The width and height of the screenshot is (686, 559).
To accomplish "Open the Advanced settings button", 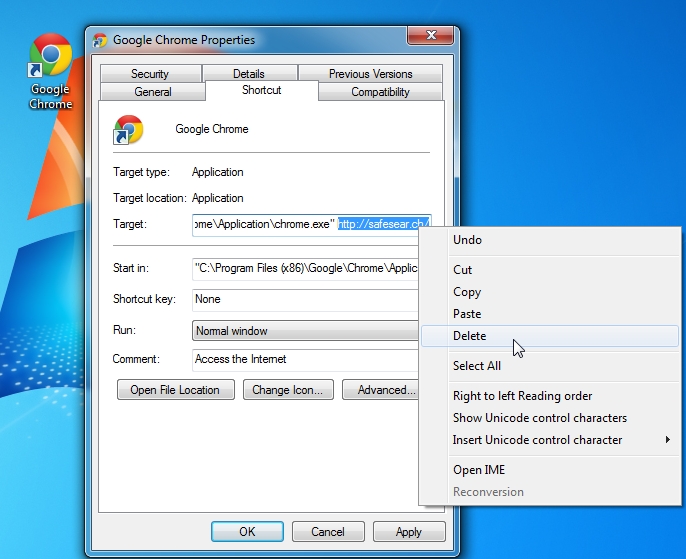I will tap(381, 390).
